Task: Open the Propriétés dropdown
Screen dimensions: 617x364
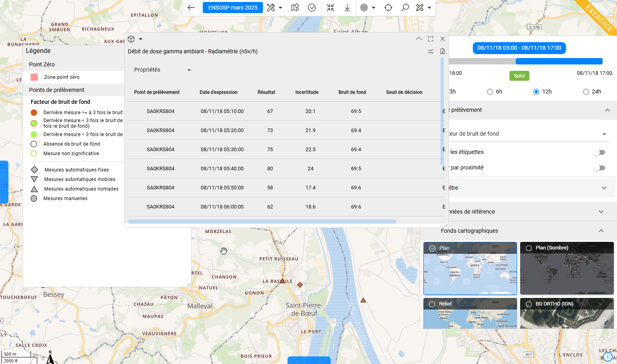Action: click(x=163, y=70)
